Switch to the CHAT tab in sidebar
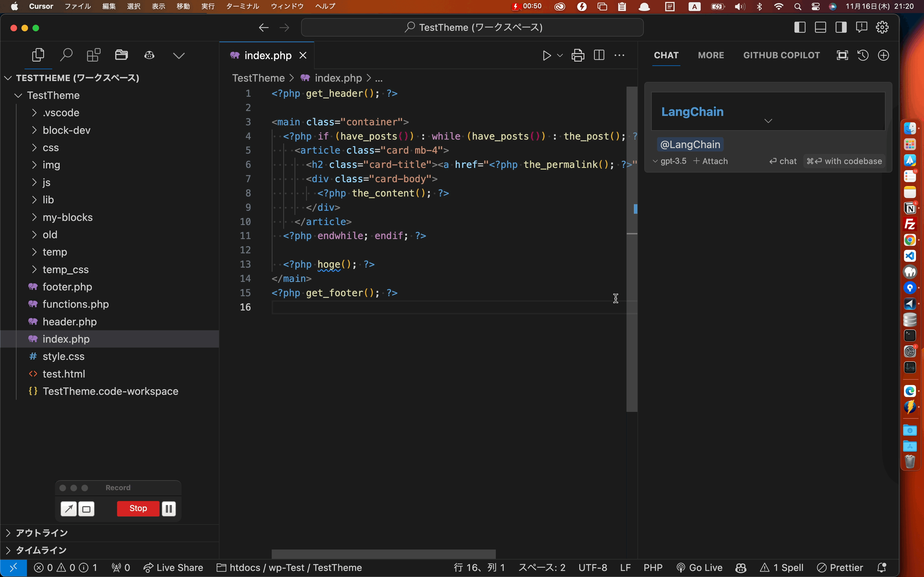This screenshot has width=924, height=577. [666, 55]
